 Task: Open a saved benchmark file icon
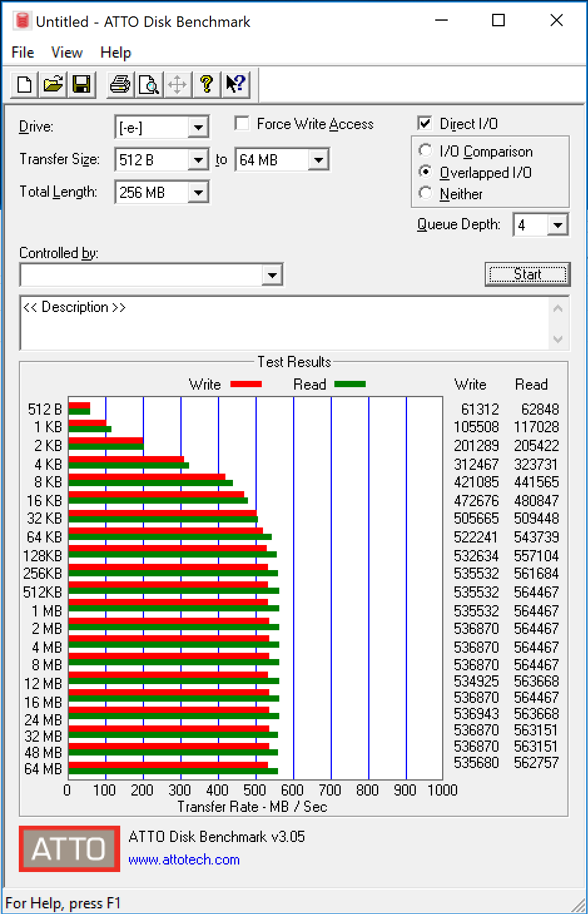tap(53, 84)
